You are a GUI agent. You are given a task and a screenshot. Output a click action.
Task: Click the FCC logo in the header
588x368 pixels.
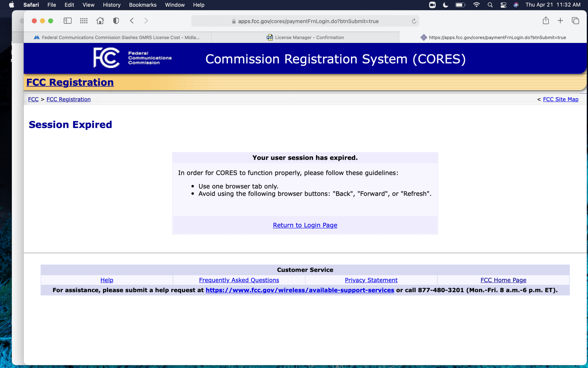pyautogui.click(x=107, y=58)
